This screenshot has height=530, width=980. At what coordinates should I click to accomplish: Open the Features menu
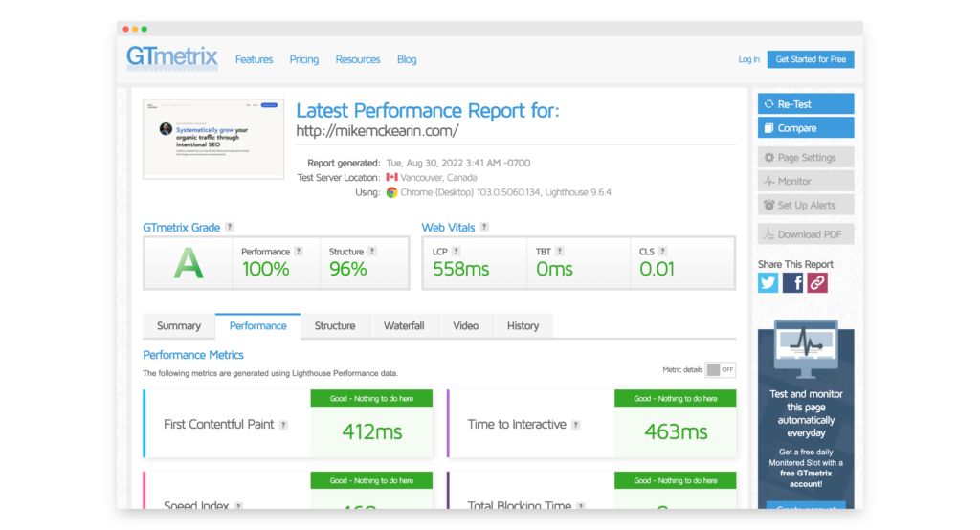(x=254, y=59)
